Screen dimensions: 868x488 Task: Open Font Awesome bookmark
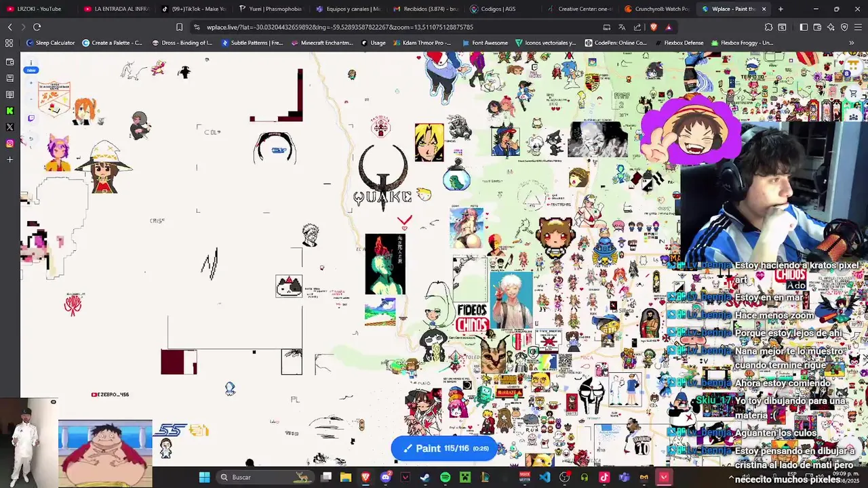click(485, 43)
